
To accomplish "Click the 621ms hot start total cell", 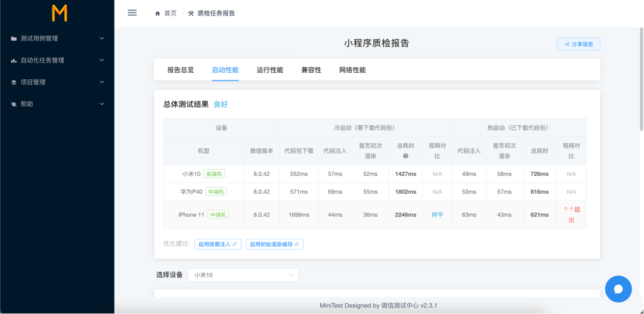I will (540, 214).
